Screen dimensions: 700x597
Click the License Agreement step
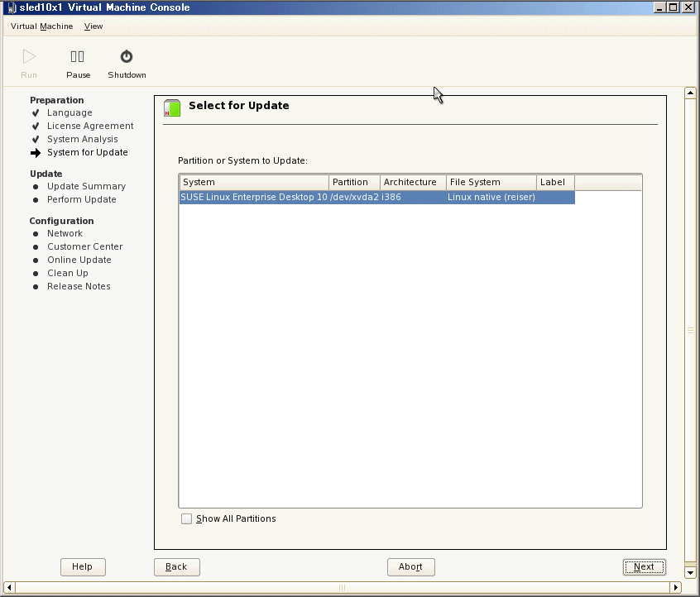coord(90,127)
